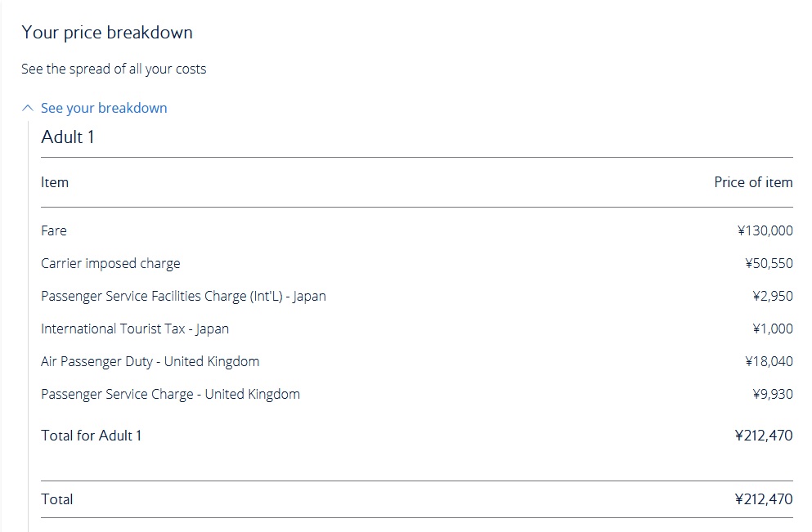
Task: Click the Item column header
Action: 54,182
